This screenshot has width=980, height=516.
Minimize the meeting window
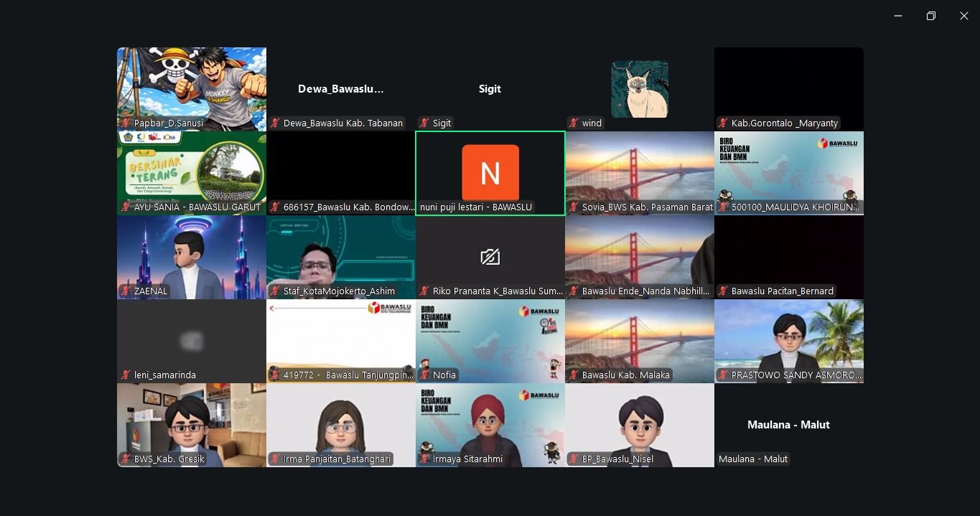click(x=898, y=16)
